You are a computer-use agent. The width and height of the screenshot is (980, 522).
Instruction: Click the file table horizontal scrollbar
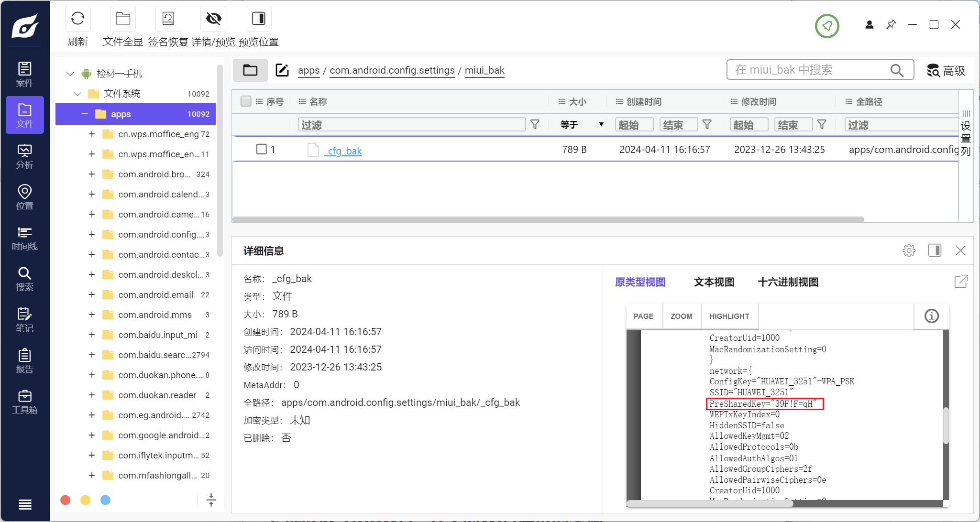click(548, 219)
